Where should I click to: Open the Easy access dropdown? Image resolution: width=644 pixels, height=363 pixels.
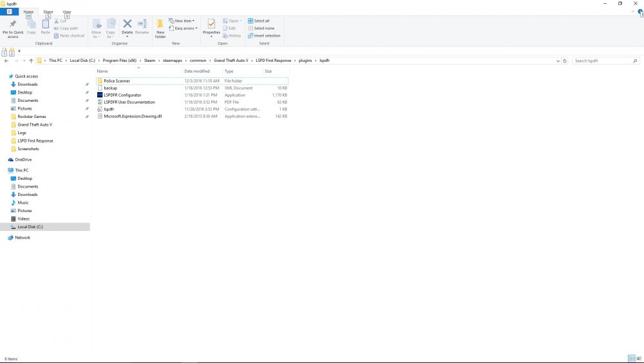(x=183, y=28)
